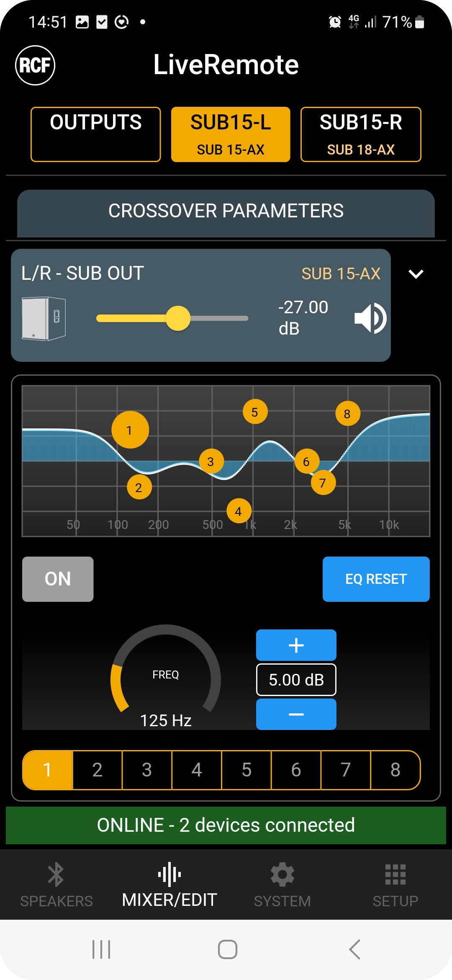Open the System gear section
This screenshot has width=452, height=980.
pyautogui.click(x=282, y=885)
